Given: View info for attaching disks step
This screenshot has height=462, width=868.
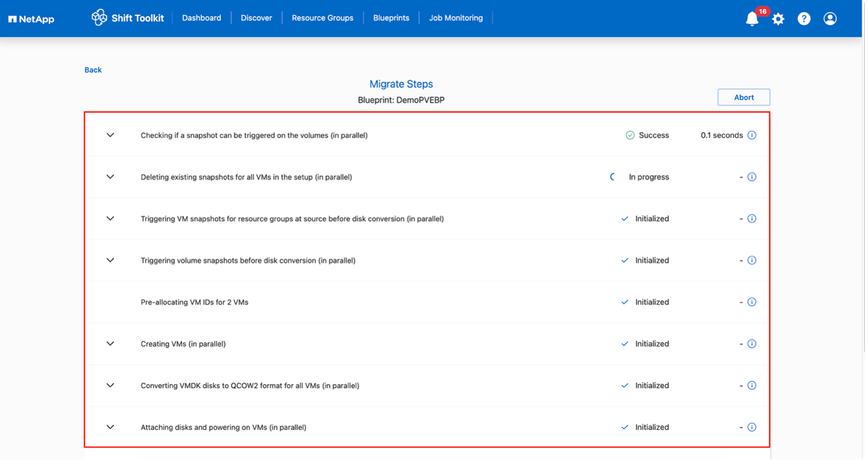Looking at the screenshot, I should pos(751,427).
